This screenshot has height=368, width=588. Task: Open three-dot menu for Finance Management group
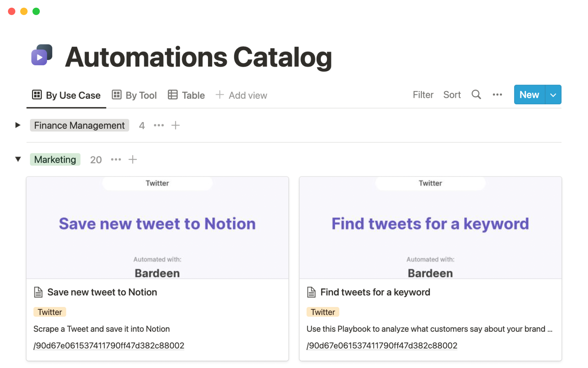[159, 125]
